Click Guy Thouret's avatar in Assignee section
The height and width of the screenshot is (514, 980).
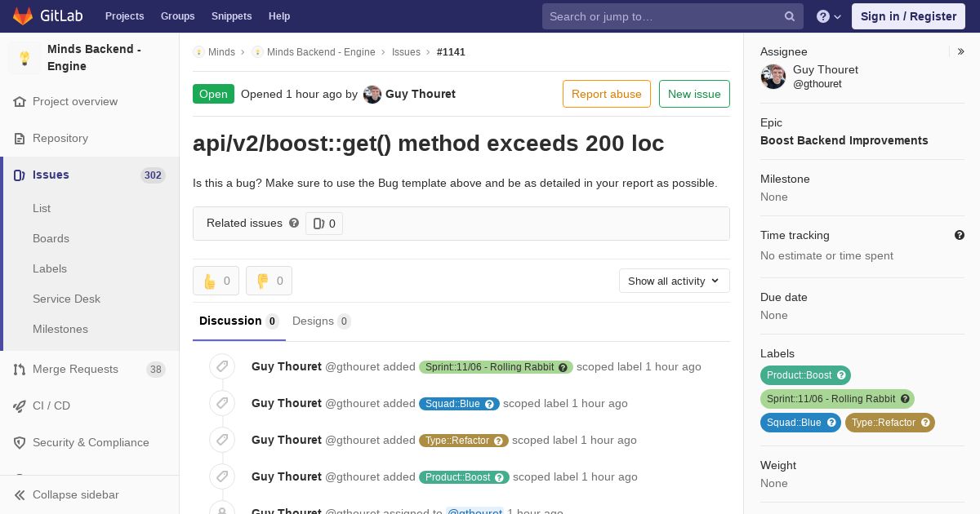tap(773, 77)
